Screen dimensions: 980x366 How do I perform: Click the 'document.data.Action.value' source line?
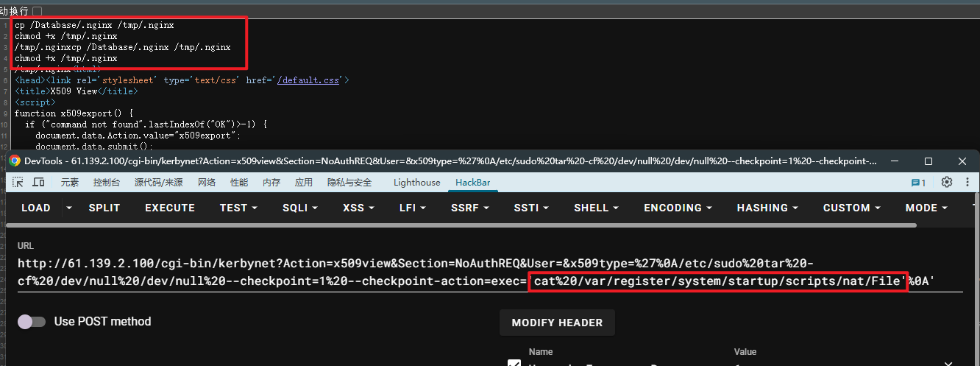click(138, 136)
